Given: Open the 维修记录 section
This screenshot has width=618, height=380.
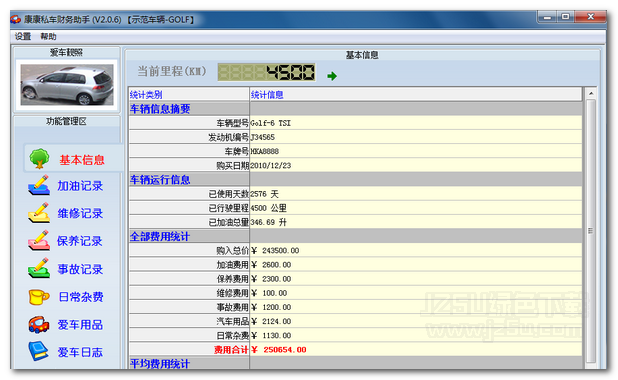Looking at the screenshot, I should 80,213.
